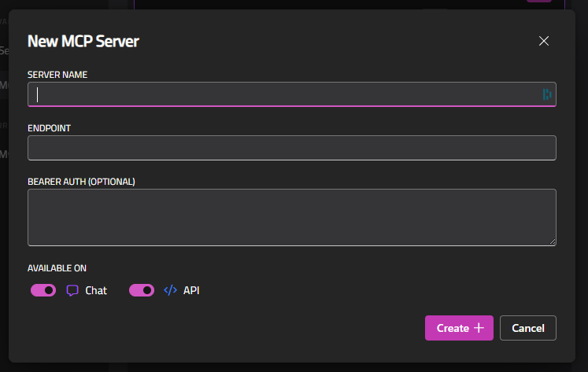The width and height of the screenshot is (588, 372).
Task: Grab the Bearer Auth textarea resize handle
Action: pyautogui.click(x=553, y=242)
